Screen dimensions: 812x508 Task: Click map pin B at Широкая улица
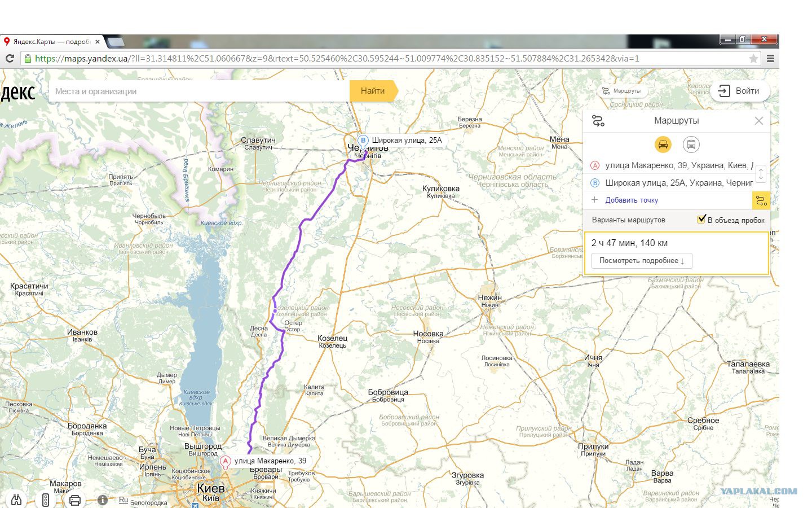(363, 141)
